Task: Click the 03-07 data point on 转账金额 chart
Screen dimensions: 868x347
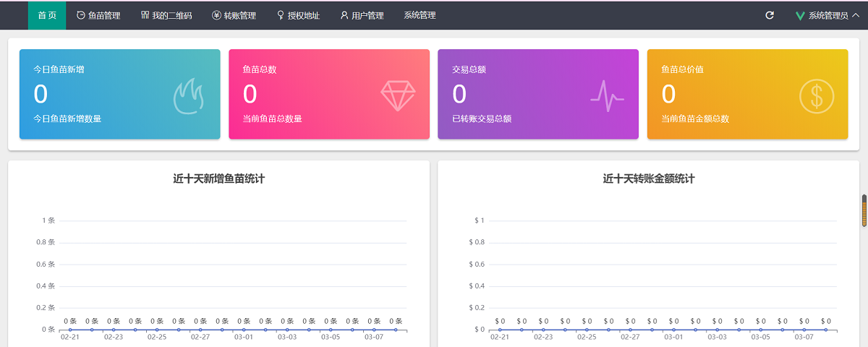Action: pyautogui.click(x=804, y=330)
